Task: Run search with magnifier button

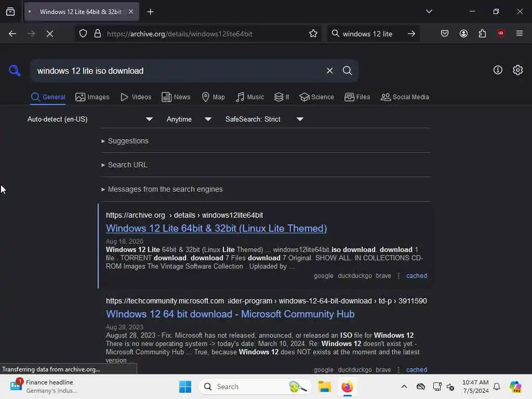Action: (x=347, y=71)
